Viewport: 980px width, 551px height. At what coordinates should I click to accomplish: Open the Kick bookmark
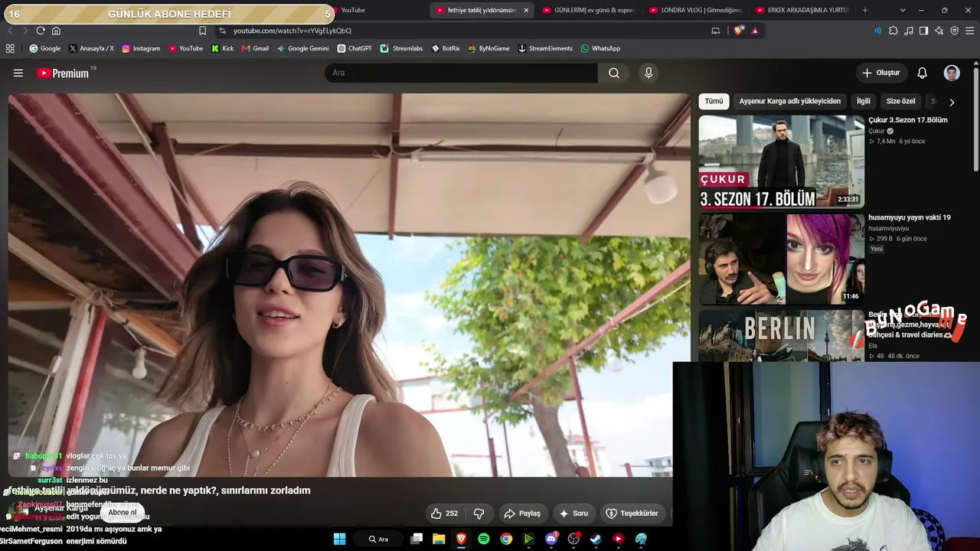pos(223,48)
